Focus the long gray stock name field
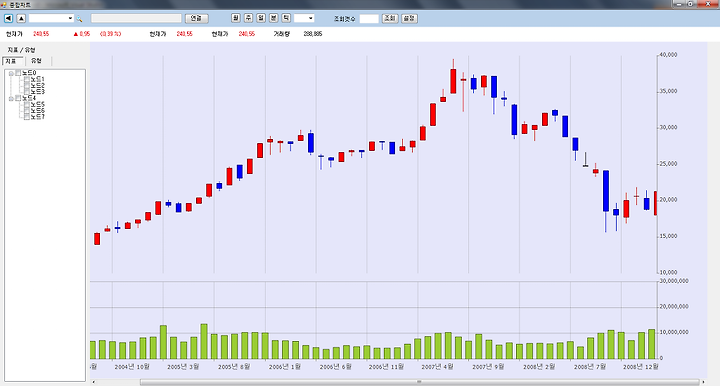Screen dimensions: 720x386 pyautogui.click(x=136, y=18)
